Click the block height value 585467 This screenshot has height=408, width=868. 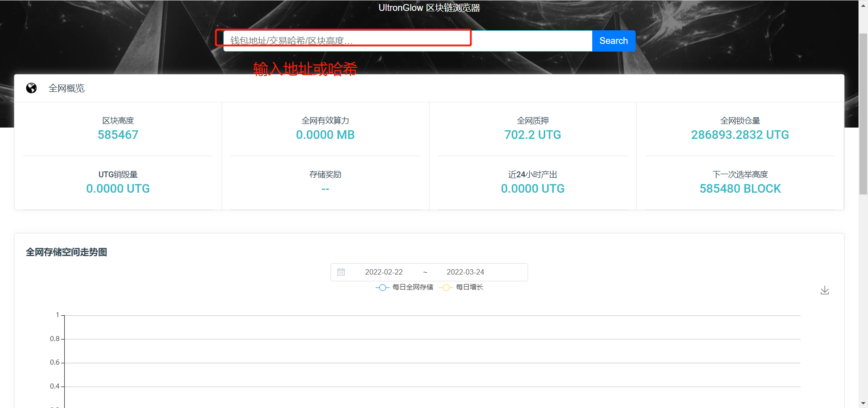pyautogui.click(x=118, y=135)
